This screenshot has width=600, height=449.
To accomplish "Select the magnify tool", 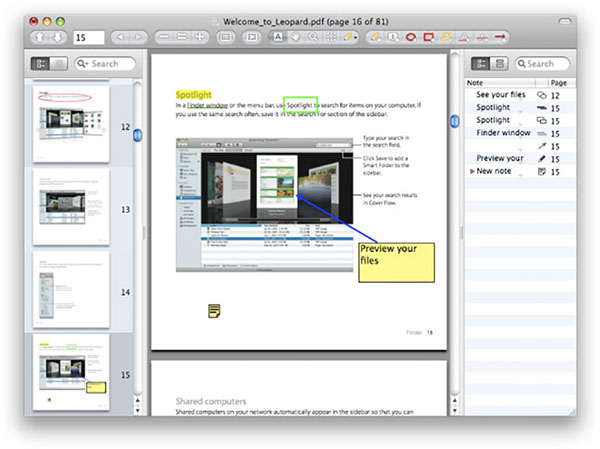I will click(313, 37).
